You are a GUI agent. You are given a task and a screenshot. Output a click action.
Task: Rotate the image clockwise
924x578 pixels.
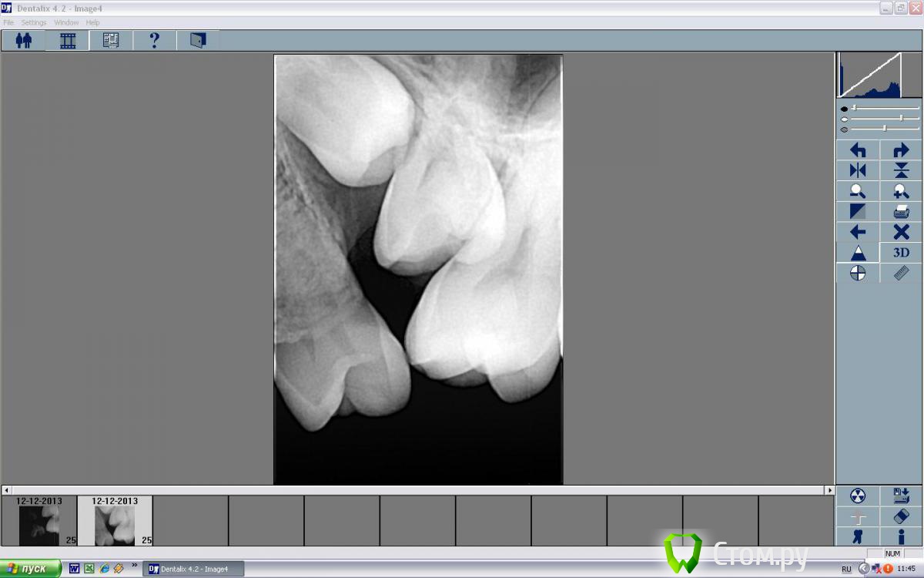(899, 150)
